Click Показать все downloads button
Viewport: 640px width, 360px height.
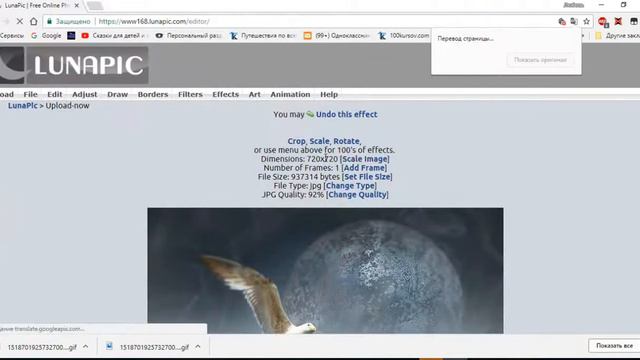coord(614,346)
